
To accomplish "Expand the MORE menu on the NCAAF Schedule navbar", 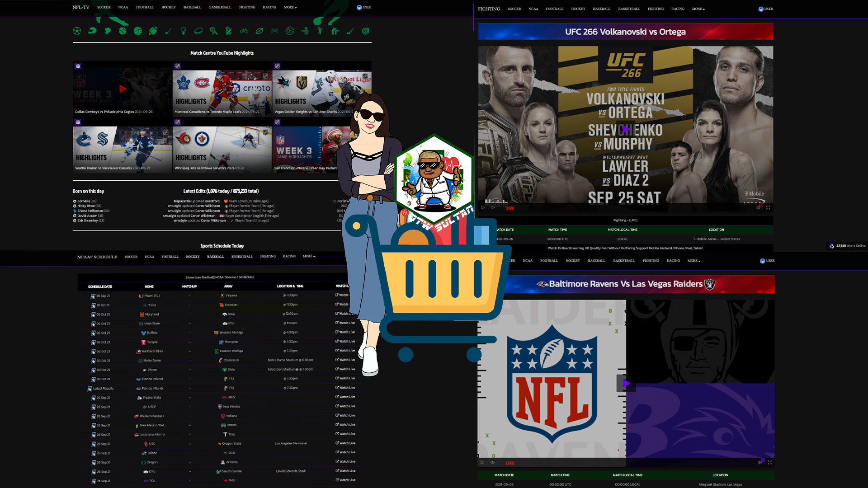I will (x=309, y=256).
